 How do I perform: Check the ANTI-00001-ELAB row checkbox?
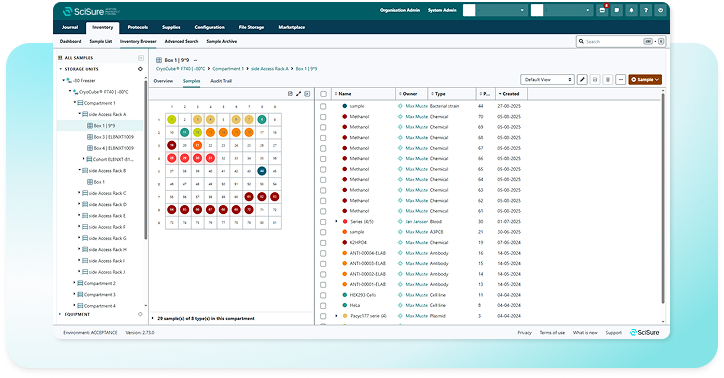[x=323, y=285]
